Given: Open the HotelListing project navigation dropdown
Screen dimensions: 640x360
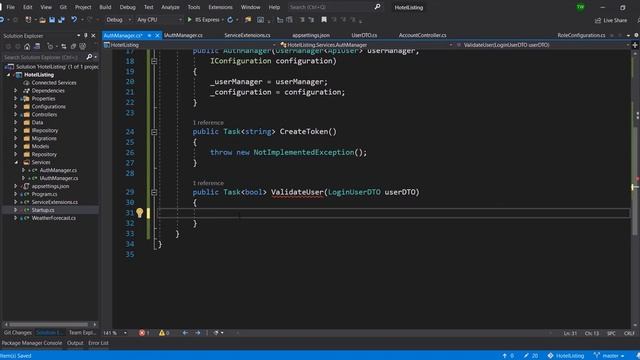Looking at the screenshot, I should tap(190, 45).
